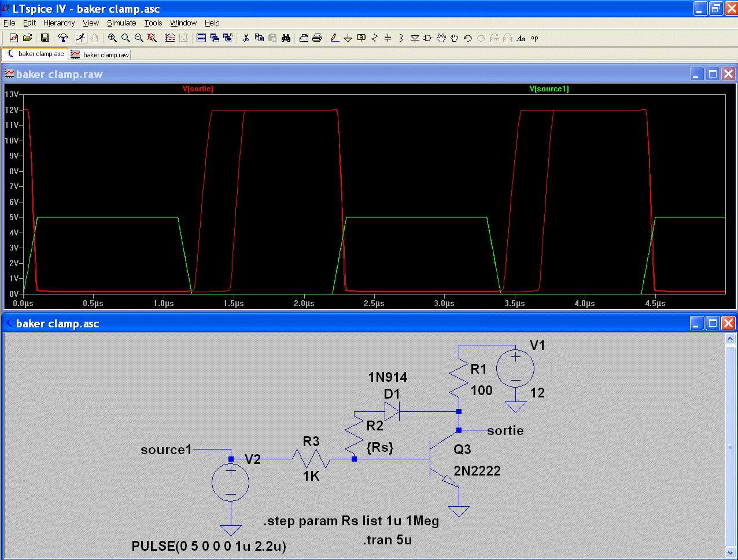Open the View menu
This screenshot has width=738, height=560.
click(91, 23)
